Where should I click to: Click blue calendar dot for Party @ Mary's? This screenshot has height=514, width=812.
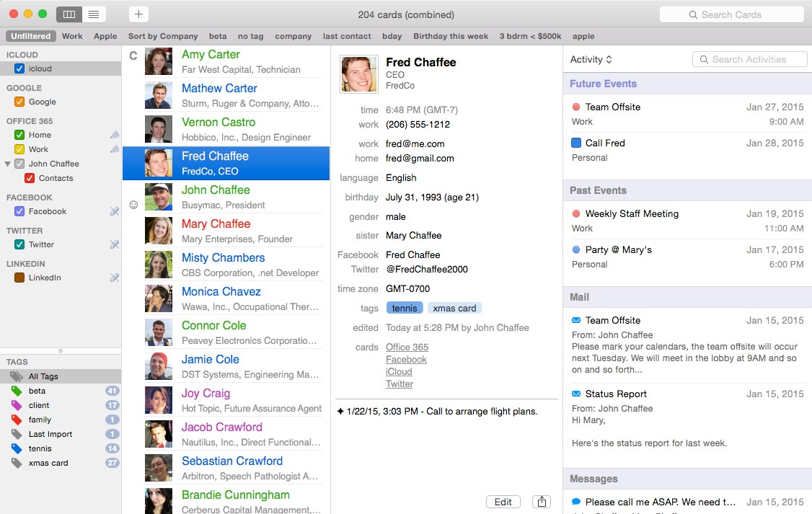tap(576, 249)
